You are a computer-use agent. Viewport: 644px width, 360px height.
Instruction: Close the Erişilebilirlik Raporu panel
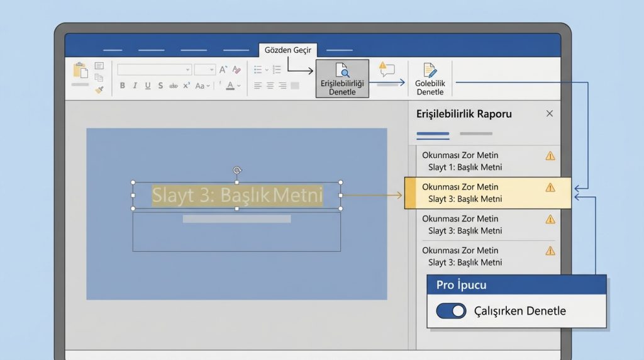tap(550, 113)
